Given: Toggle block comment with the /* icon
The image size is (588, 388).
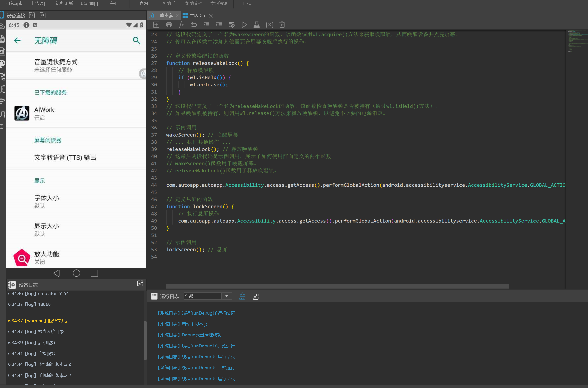Looking at the screenshot, I should (x=181, y=25).
